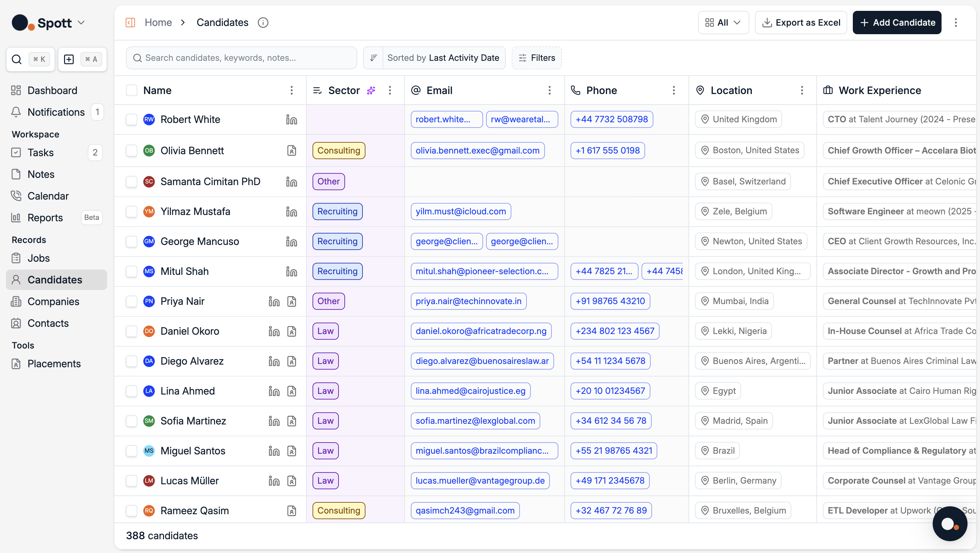
Task: Click the quick add plus icon
Action: [69, 59]
